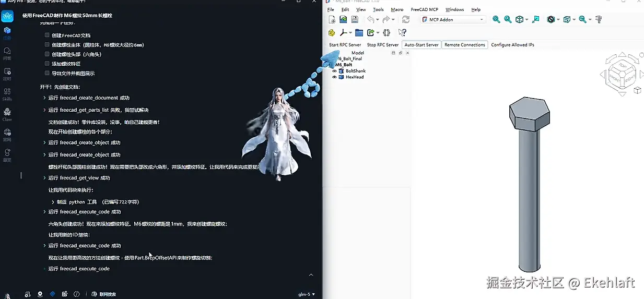Viewport: 644px width, 299px height.
Task: Open the Help menu in FreeCAD
Action: coord(476,9)
